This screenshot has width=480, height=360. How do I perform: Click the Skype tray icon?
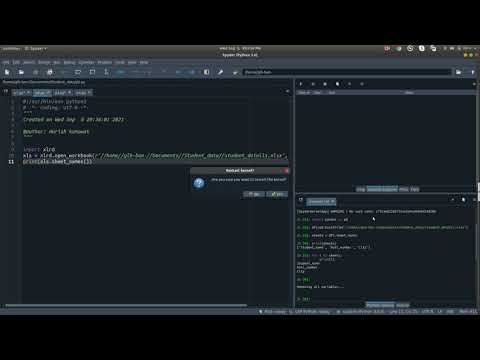pos(422,49)
